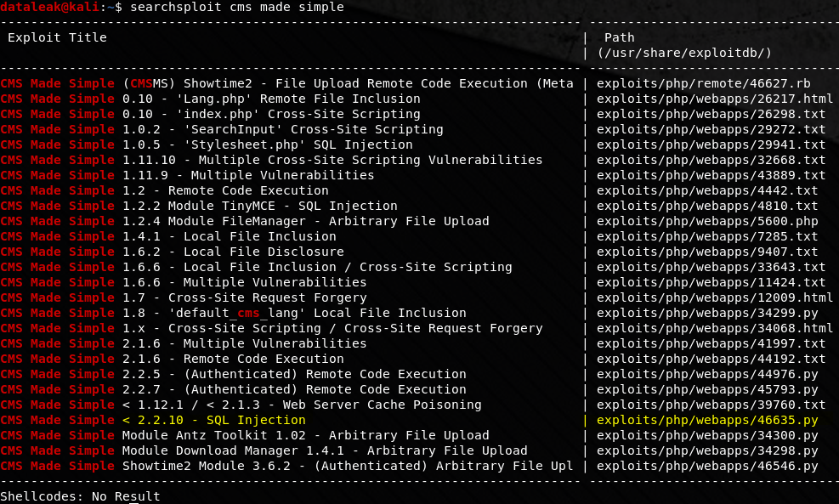Click the dataleak@kali prompt text
Image resolution: width=839 pixels, height=504 pixels.
pos(50,7)
